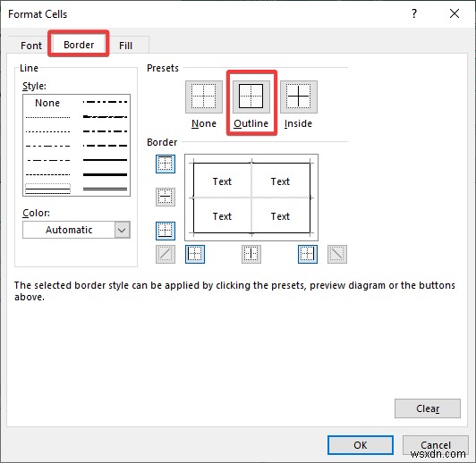Apply the Inside border preset

(299, 97)
